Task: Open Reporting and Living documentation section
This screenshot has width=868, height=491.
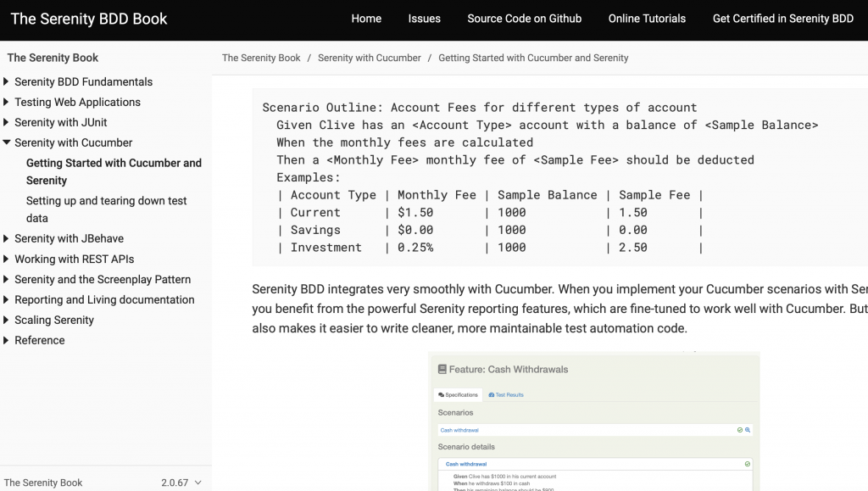Action: coord(104,300)
